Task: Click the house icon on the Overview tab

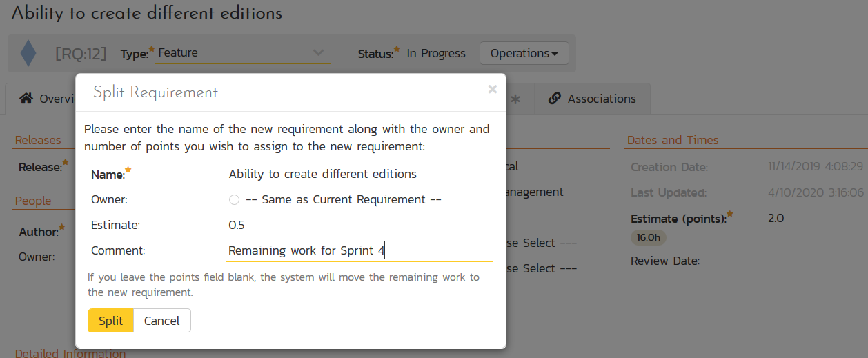Action: (x=26, y=99)
